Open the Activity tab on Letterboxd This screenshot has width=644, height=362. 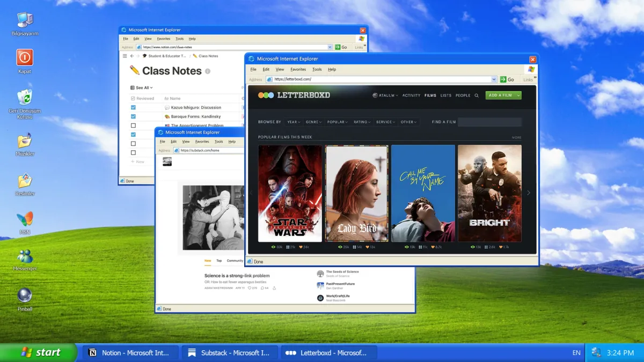tap(411, 95)
